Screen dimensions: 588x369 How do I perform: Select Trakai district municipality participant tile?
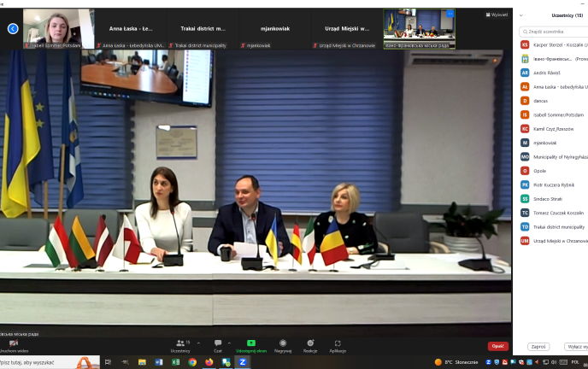203,29
